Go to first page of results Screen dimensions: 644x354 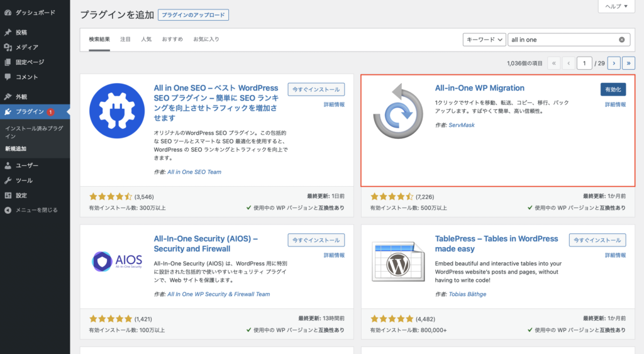(x=553, y=64)
